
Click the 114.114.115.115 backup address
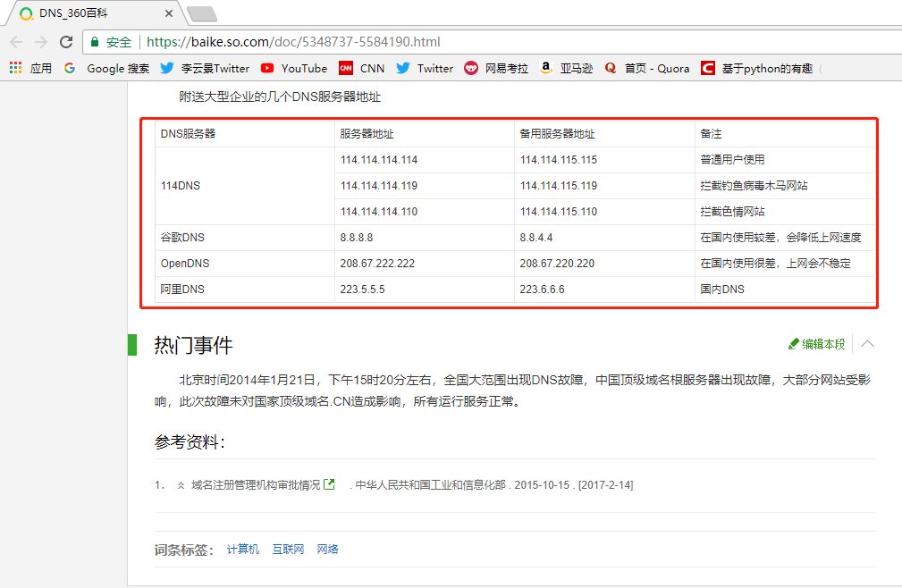604,160
